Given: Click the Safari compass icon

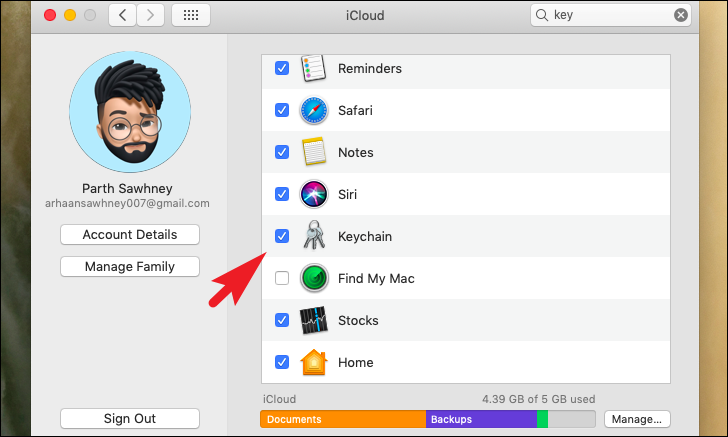Looking at the screenshot, I should pyautogui.click(x=314, y=111).
